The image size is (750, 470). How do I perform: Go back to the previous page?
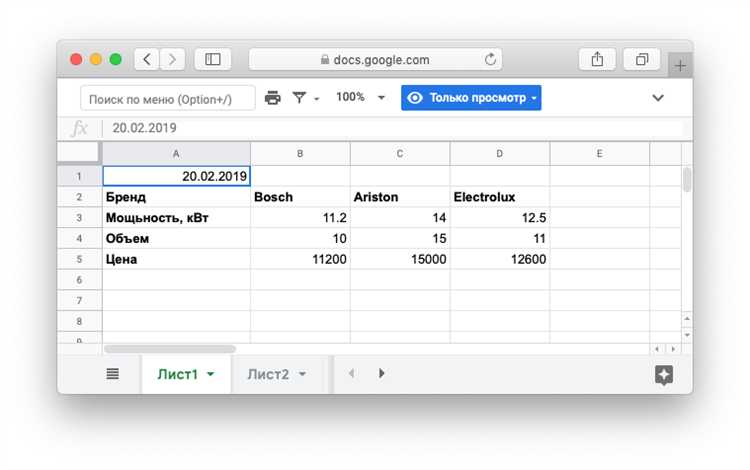[147, 60]
